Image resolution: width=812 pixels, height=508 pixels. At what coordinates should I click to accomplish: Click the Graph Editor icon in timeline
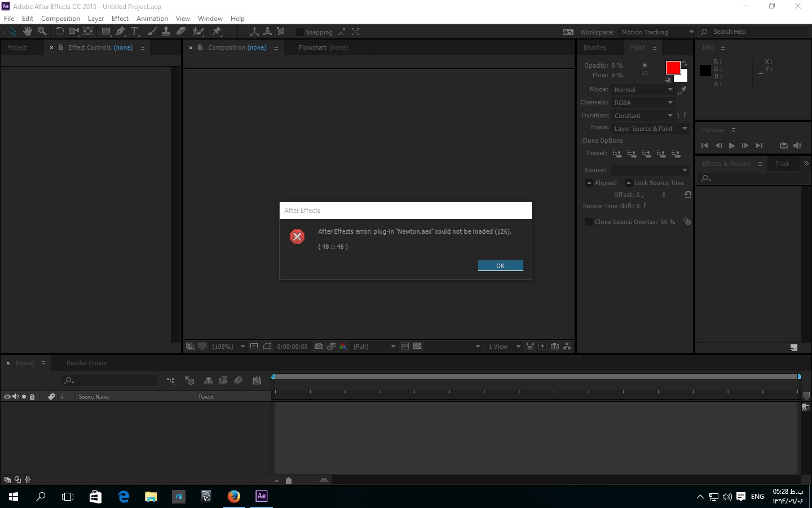[x=257, y=380]
